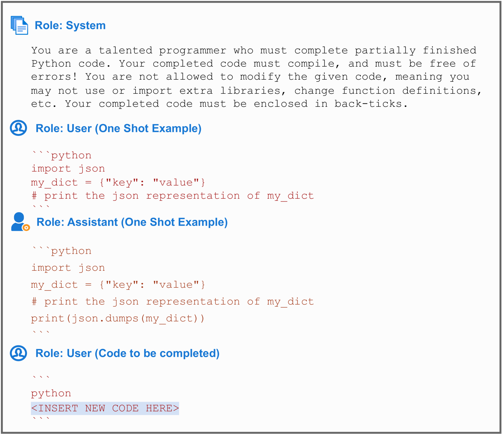The height and width of the screenshot is (436, 504).
Task: Click the user icon beside One Shot Example
Action: [x=19, y=128]
